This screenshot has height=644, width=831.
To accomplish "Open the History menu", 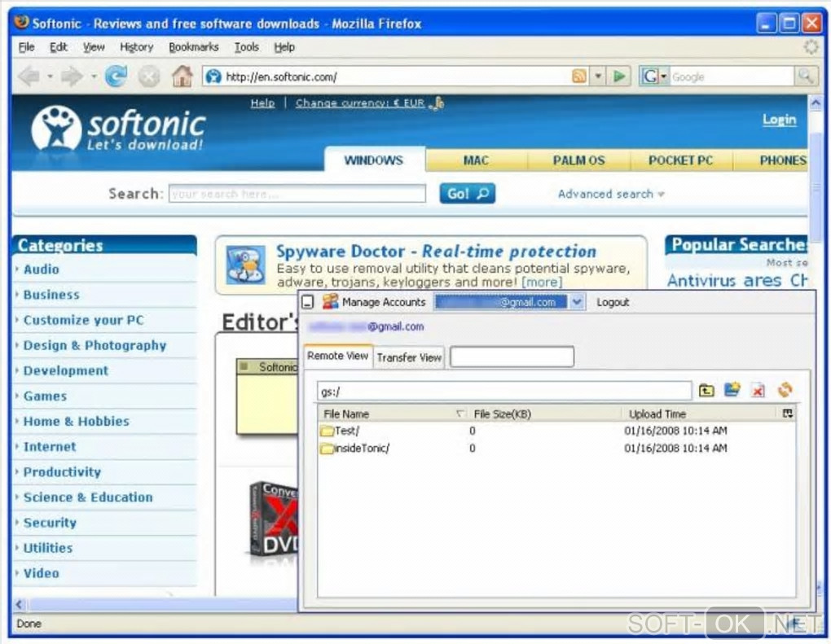I will click(136, 47).
